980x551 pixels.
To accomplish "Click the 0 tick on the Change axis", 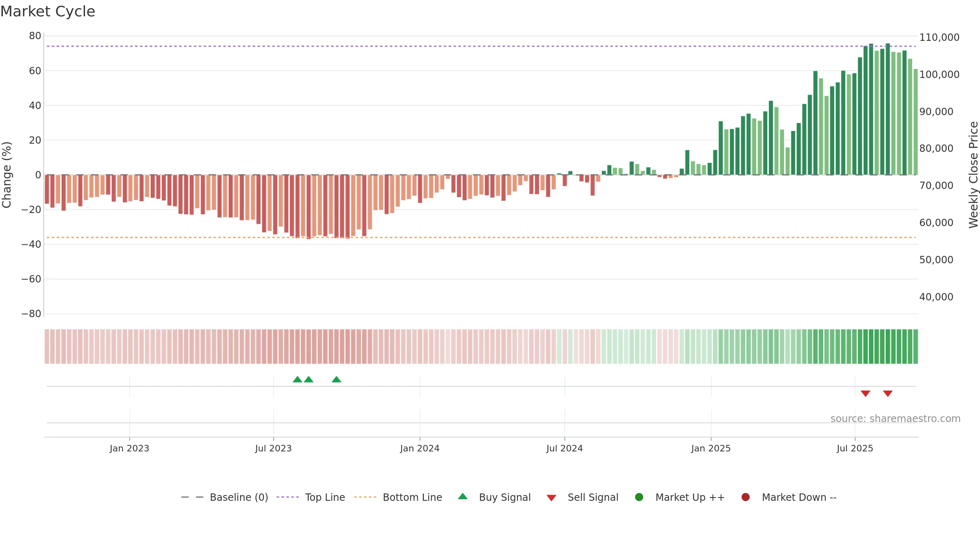I will [x=38, y=175].
